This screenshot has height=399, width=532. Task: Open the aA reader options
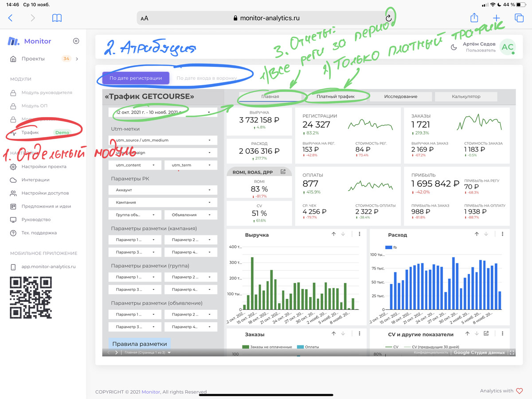coord(145,19)
